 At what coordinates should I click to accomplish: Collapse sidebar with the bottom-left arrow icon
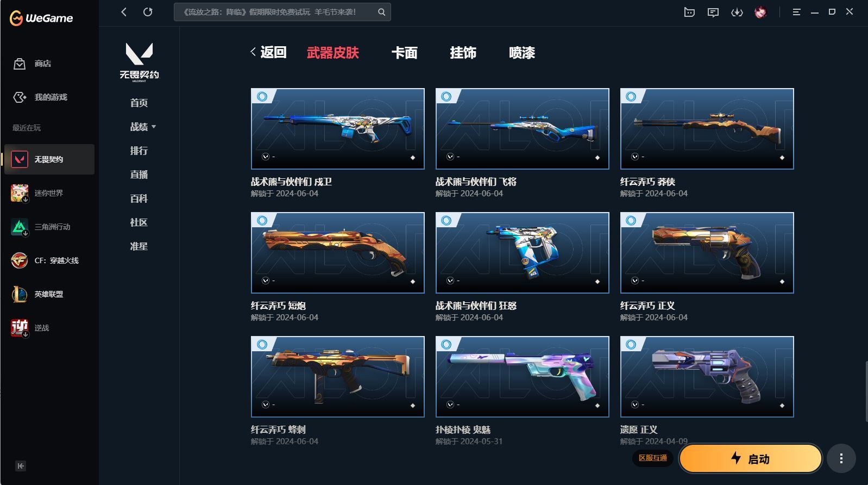pos(21,466)
